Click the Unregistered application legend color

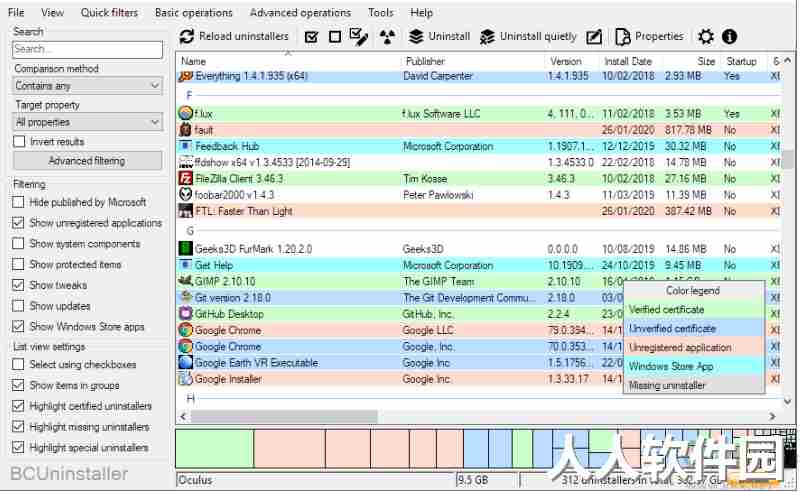694,347
